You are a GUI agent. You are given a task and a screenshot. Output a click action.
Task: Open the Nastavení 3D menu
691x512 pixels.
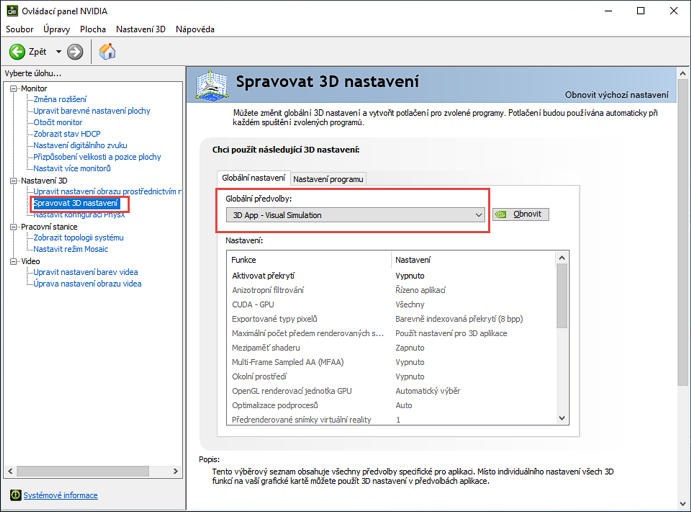(x=141, y=29)
